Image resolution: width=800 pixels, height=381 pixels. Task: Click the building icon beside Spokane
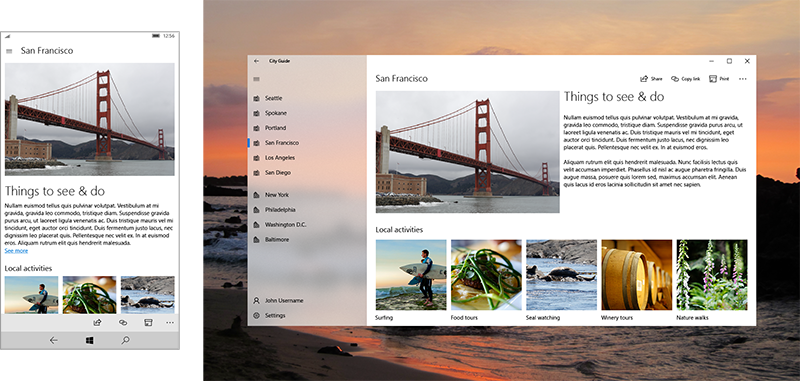click(256, 113)
